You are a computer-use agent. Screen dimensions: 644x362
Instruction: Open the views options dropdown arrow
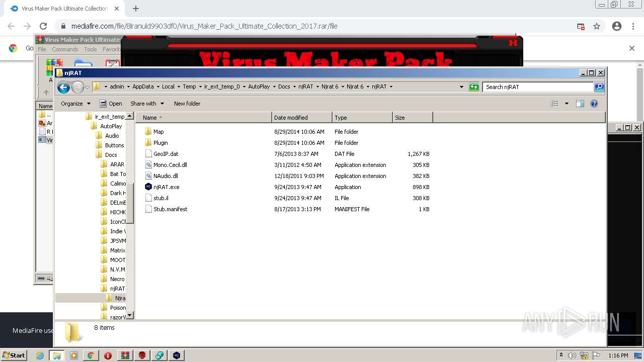pyautogui.click(x=567, y=104)
